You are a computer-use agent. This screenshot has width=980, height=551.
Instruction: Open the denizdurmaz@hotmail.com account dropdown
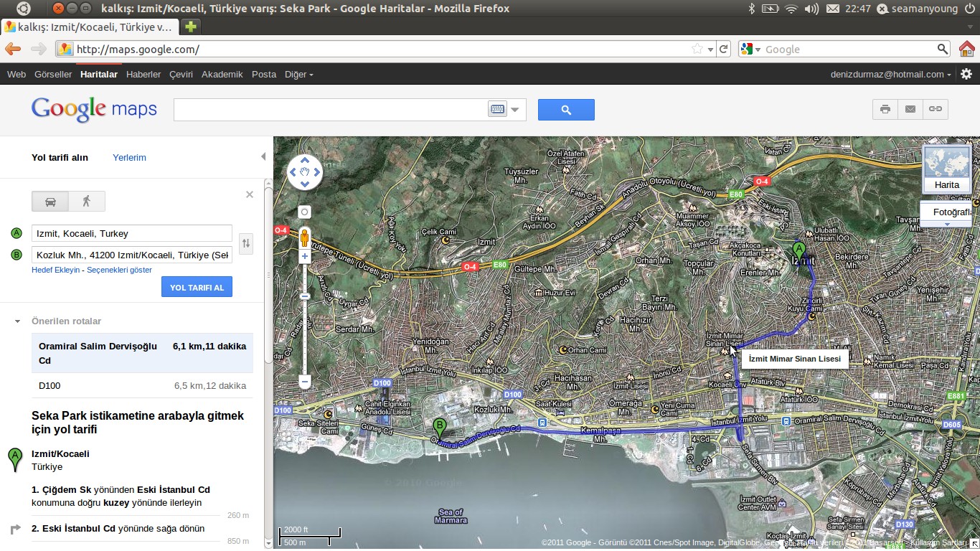coord(891,74)
